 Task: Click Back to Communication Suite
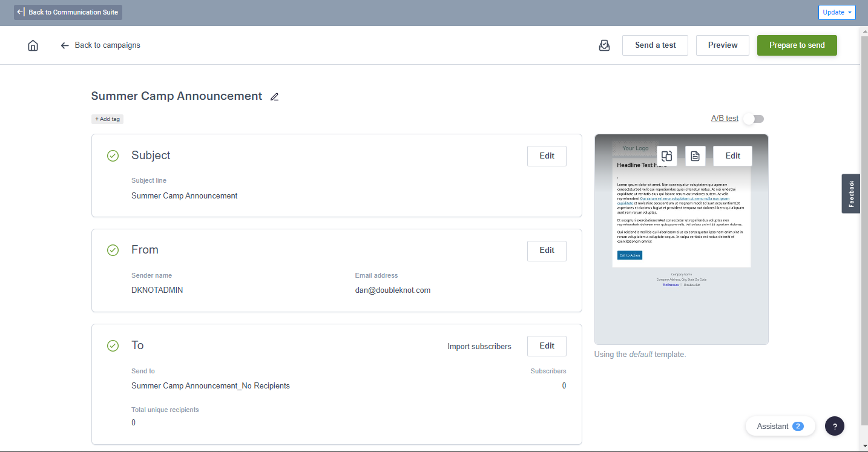pyautogui.click(x=68, y=12)
